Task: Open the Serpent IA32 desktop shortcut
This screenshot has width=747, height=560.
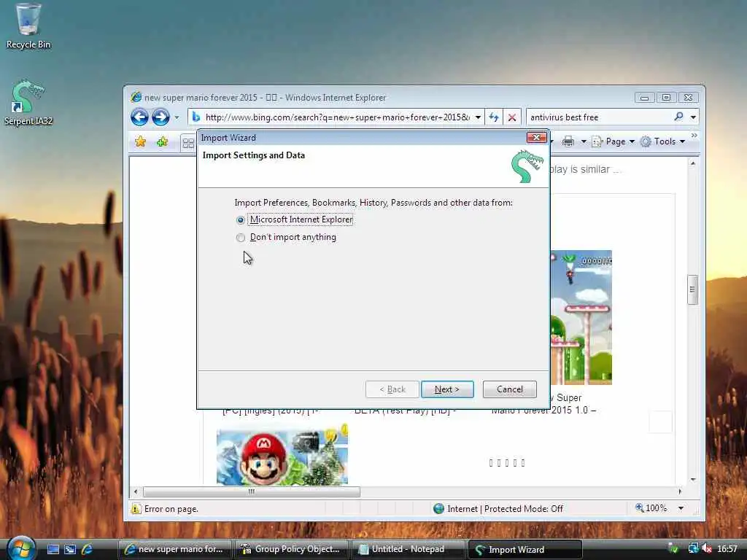Action: 28,103
